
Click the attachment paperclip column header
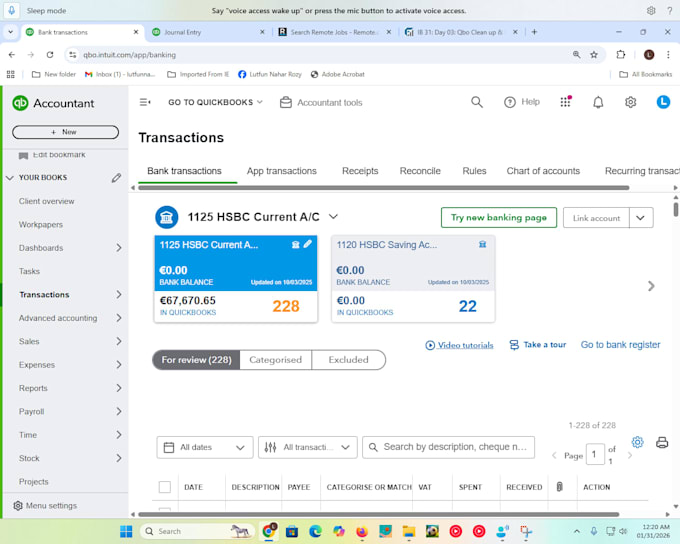point(559,487)
